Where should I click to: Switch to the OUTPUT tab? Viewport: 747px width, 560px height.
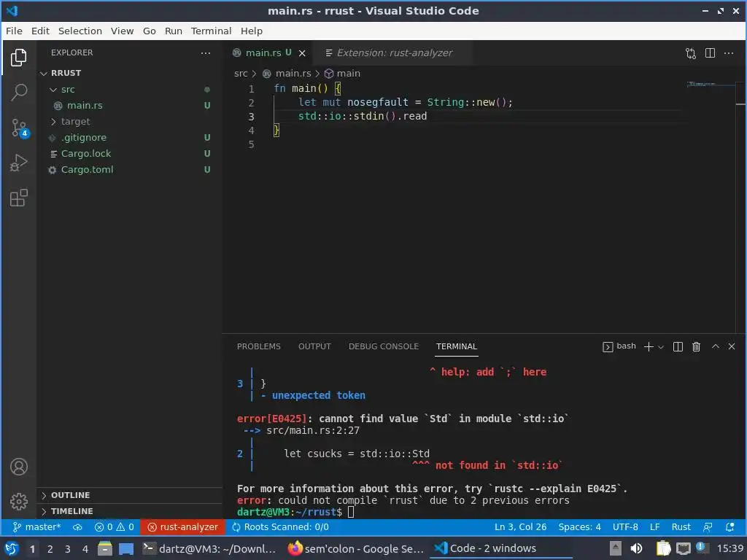[x=314, y=346]
